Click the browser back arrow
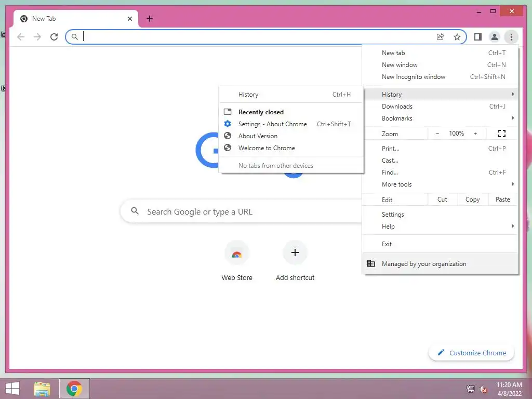The image size is (532, 399). [21, 37]
